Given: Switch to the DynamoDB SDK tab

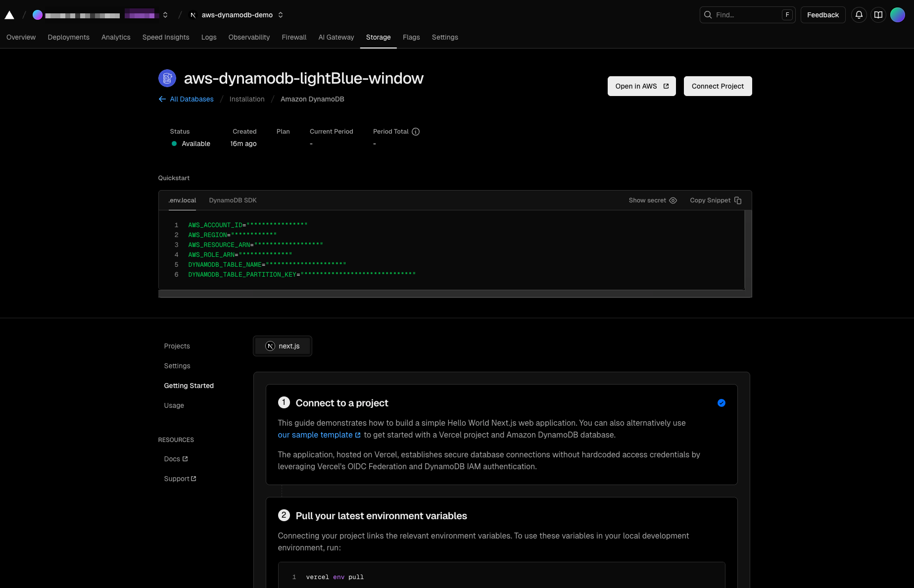Looking at the screenshot, I should [x=233, y=200].
